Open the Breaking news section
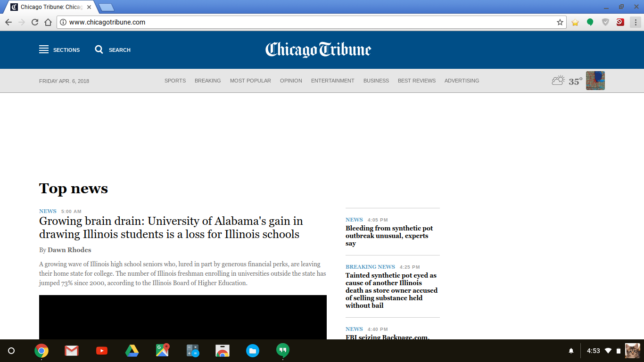 coord(208,81)
